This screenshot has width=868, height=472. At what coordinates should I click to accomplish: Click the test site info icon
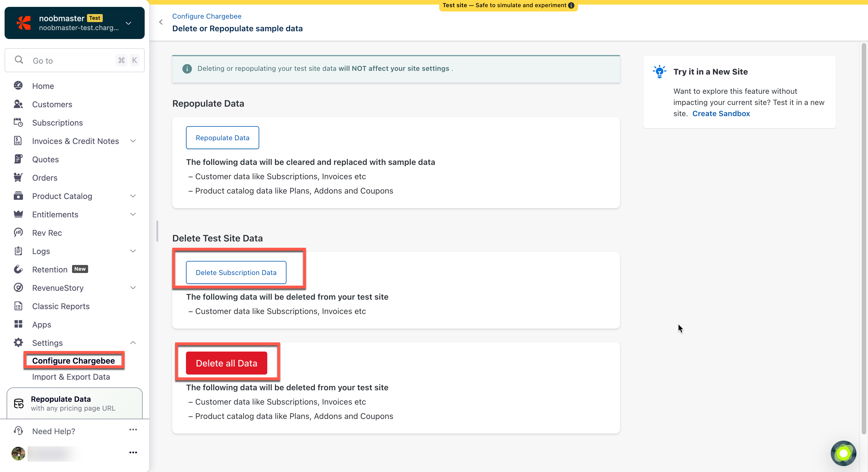(571, 5)
